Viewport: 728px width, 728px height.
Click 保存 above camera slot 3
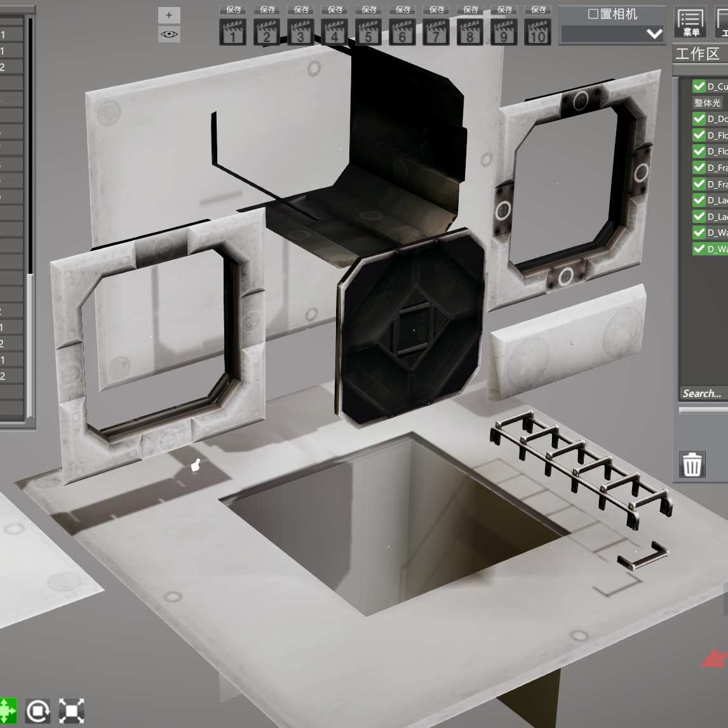[x=301, y=10]
